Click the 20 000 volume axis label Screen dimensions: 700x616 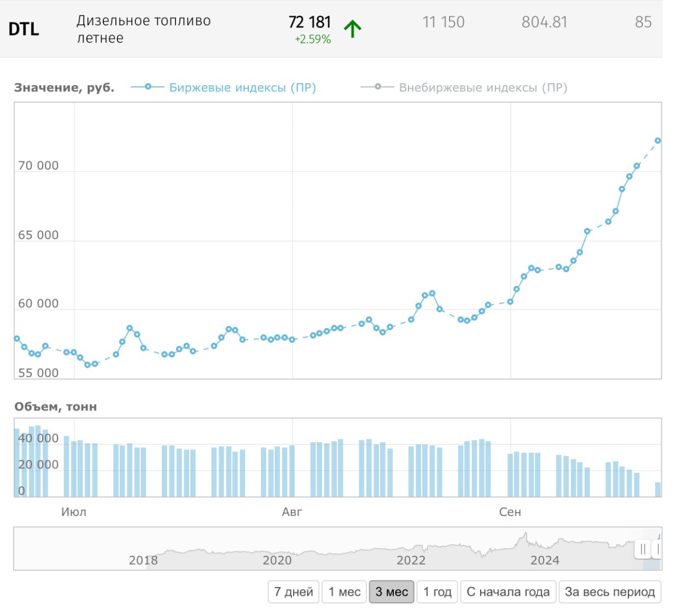(x=38, y=465)
